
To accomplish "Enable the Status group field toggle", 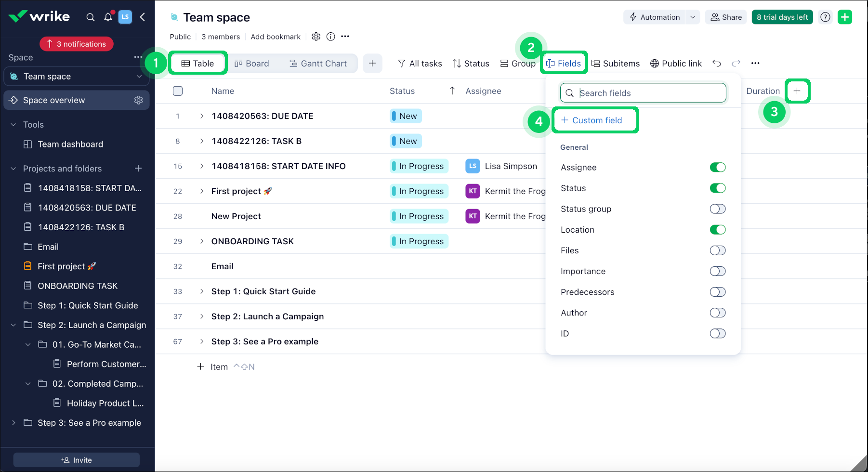I will [717, 209].
